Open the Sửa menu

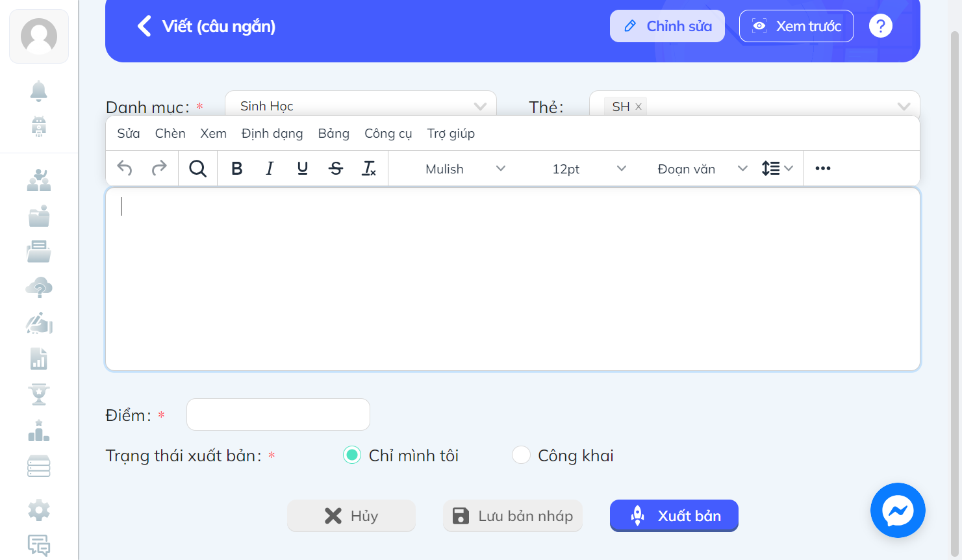click(x=129, y=133)
